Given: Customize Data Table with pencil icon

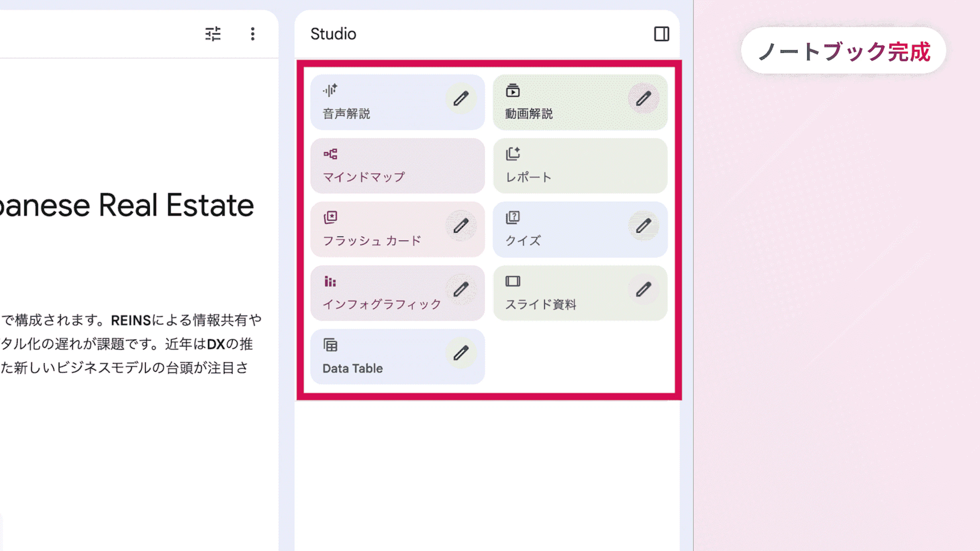Looking at the screenshot, I should [461, 353].
